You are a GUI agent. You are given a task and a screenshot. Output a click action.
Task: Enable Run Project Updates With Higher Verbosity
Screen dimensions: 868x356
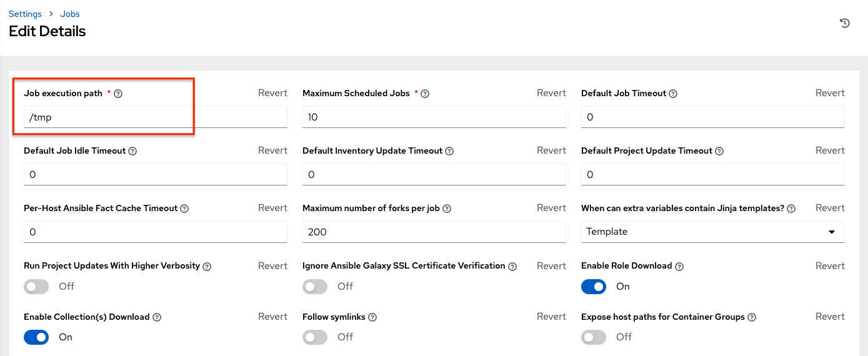point(36,286)
